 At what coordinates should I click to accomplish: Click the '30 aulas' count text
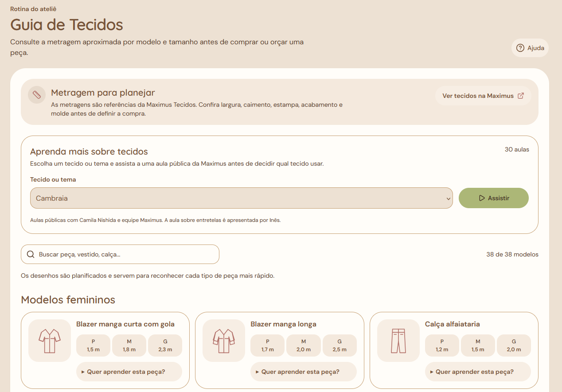click(x=517, y=149)
